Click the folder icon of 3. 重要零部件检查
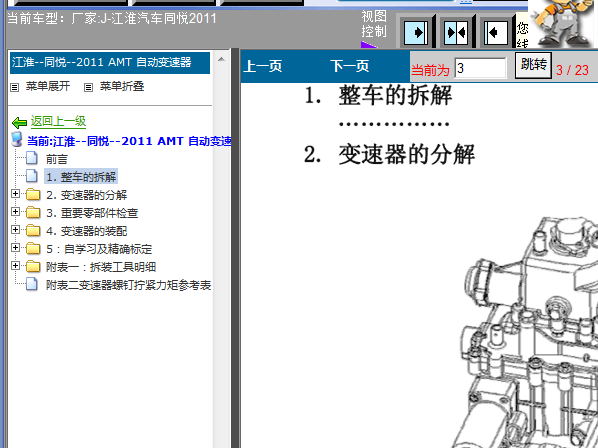Viewport: 598px width, 448px height. point(33,212)
